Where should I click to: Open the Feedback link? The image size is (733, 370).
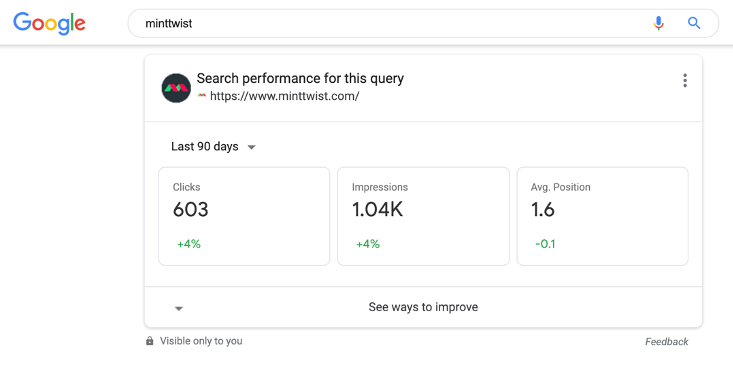(667, 341)
